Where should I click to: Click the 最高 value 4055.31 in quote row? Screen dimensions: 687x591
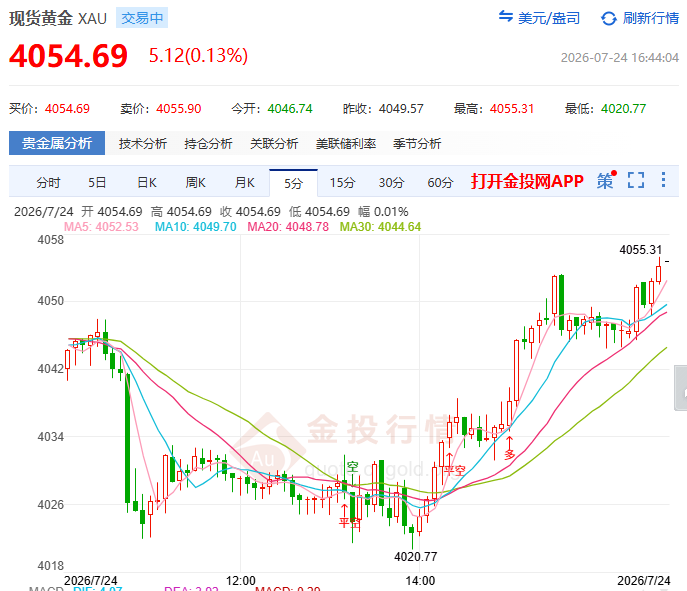[512, 108]
